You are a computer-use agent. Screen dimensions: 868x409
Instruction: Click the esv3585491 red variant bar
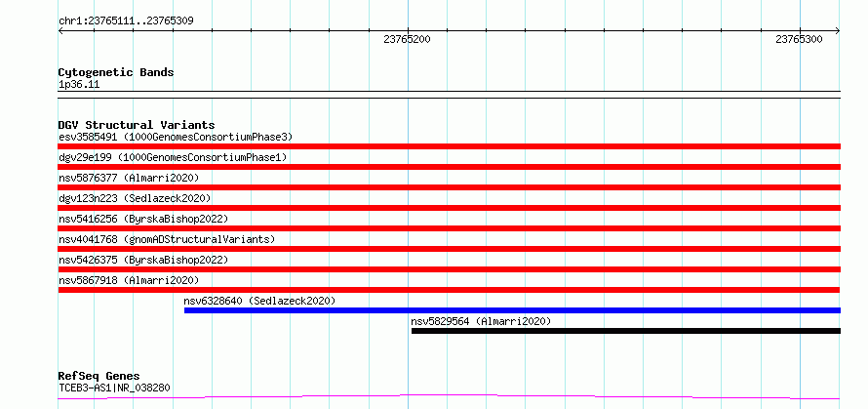tap(449, 146)
